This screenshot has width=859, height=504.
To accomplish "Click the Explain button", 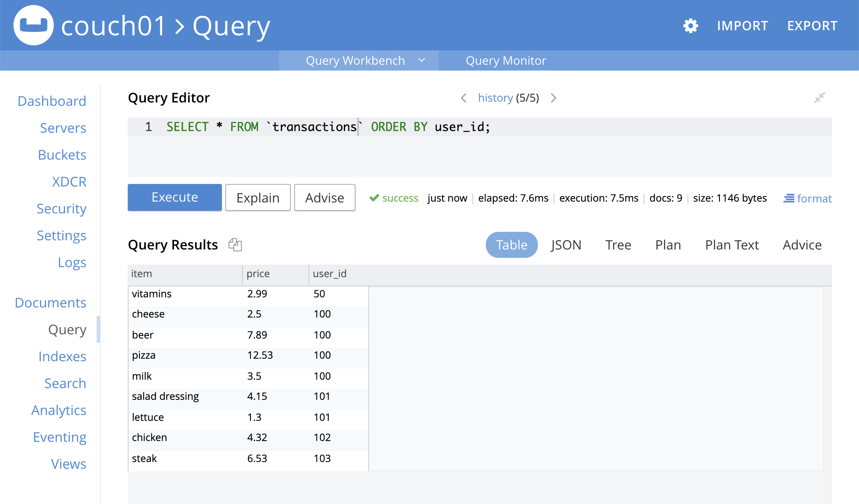I will 258,197.
